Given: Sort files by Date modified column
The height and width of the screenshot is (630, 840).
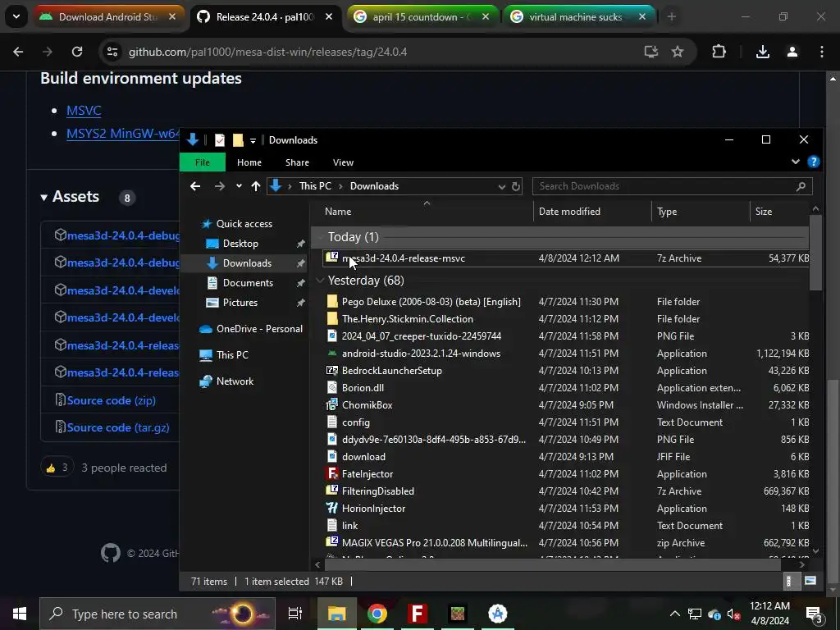Looking at the screenshot, I should click(x=592, y=211).
